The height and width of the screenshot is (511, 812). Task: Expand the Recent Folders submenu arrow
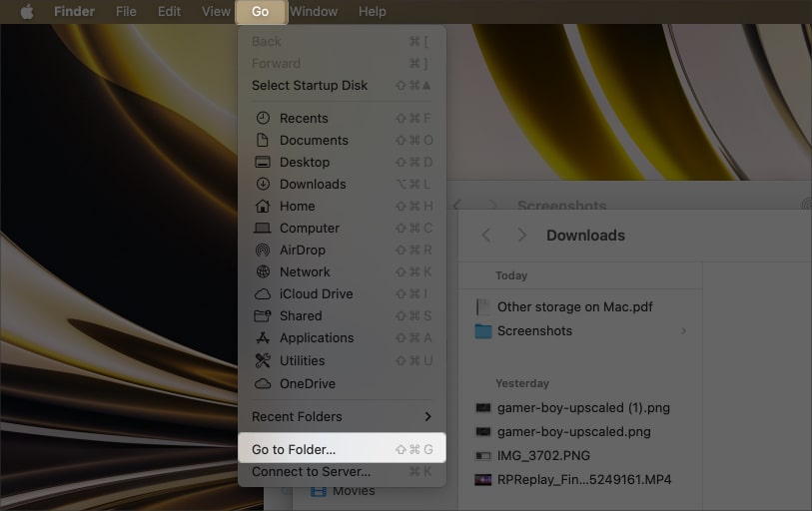click(x=427, y=417)
